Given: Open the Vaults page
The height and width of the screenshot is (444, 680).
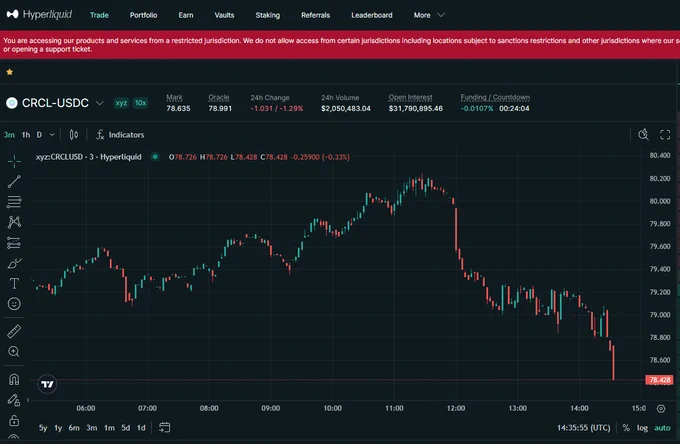Looking at the screenshot, I should point(224,15).
